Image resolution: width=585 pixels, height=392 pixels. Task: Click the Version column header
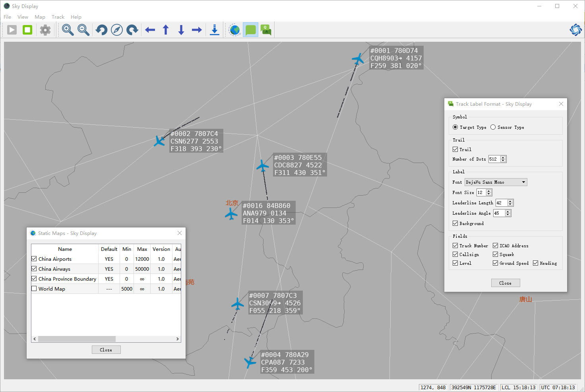[x=161, y=249]
